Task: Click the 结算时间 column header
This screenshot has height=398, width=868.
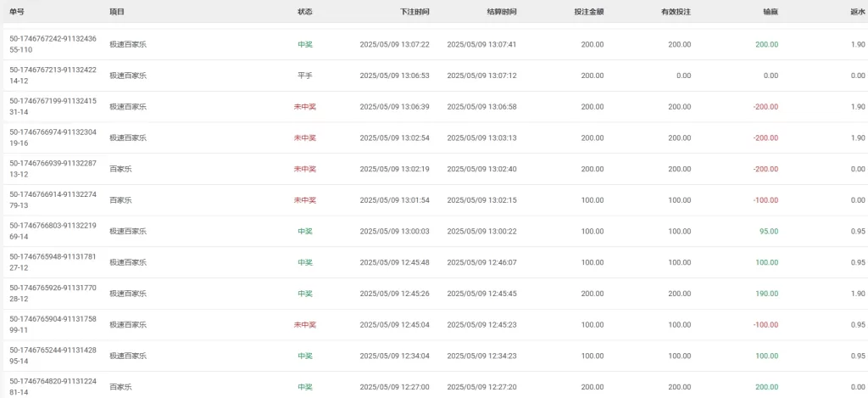Action: pyautogui.click(x=502, y=11)
